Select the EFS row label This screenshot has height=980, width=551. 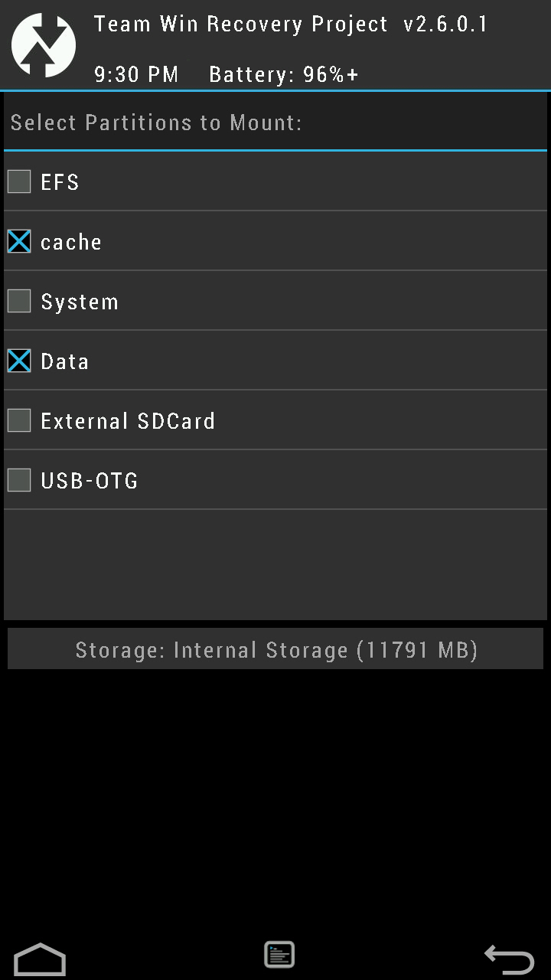(60, 182)
